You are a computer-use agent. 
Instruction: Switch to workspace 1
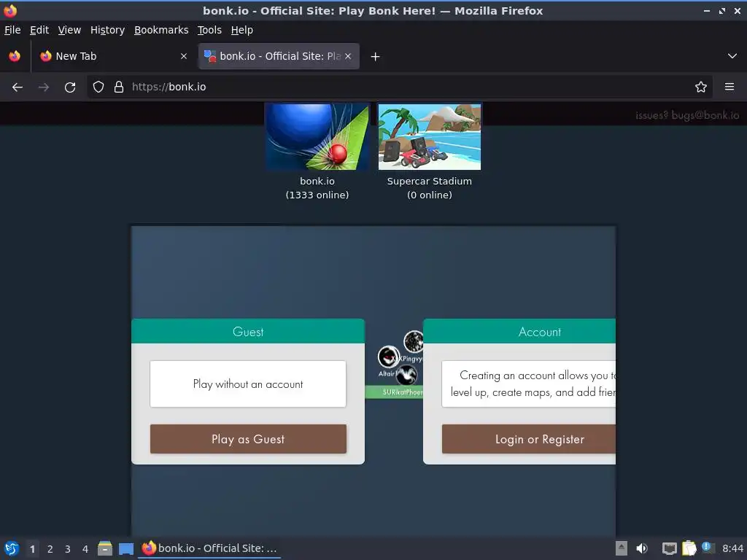(32, 549)
